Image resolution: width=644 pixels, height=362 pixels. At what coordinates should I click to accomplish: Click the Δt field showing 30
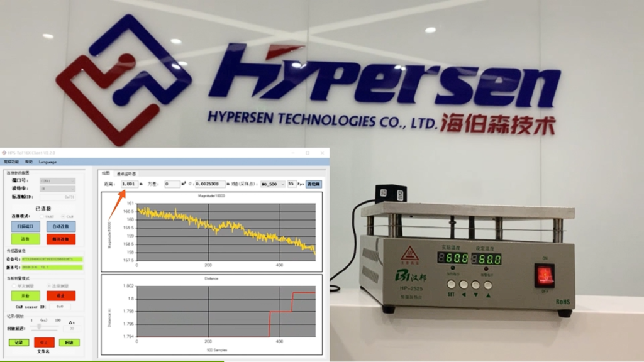coord(72,328)
